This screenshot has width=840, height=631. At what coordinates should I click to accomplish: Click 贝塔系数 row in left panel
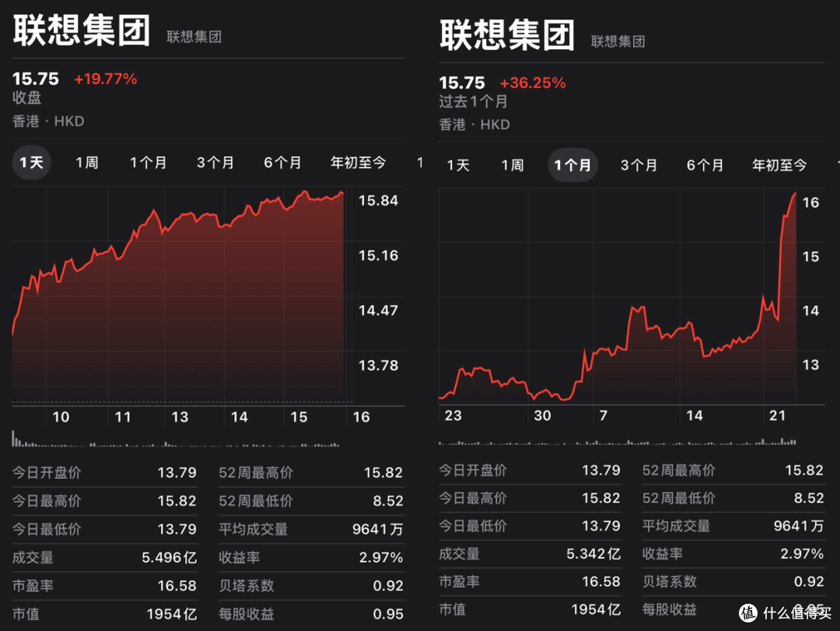311,586
